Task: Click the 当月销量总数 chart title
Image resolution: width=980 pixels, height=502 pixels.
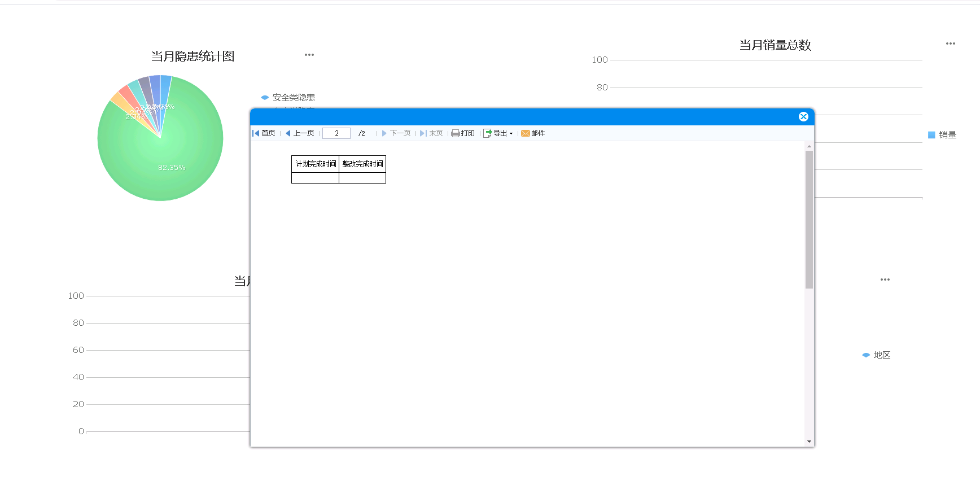Action: click(x=775, y=45)
